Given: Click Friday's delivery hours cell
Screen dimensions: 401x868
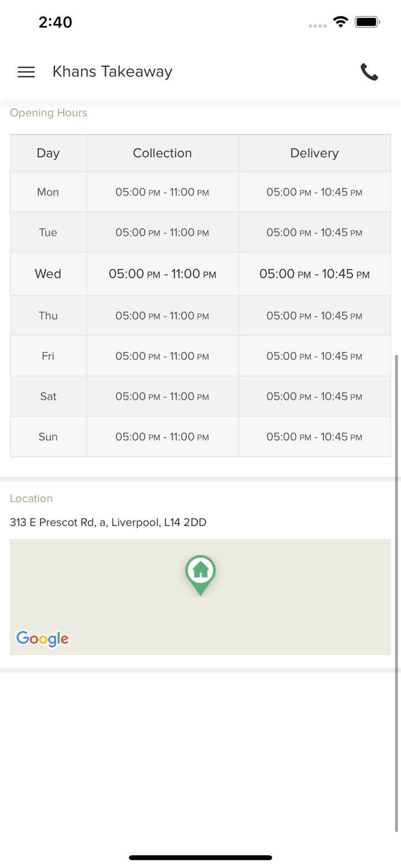Looking at the screenshot, I should [x=314, y=356].
